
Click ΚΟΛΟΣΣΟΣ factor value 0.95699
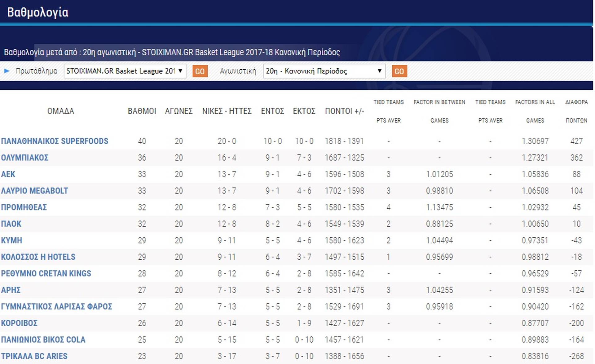tap(439, 257)
